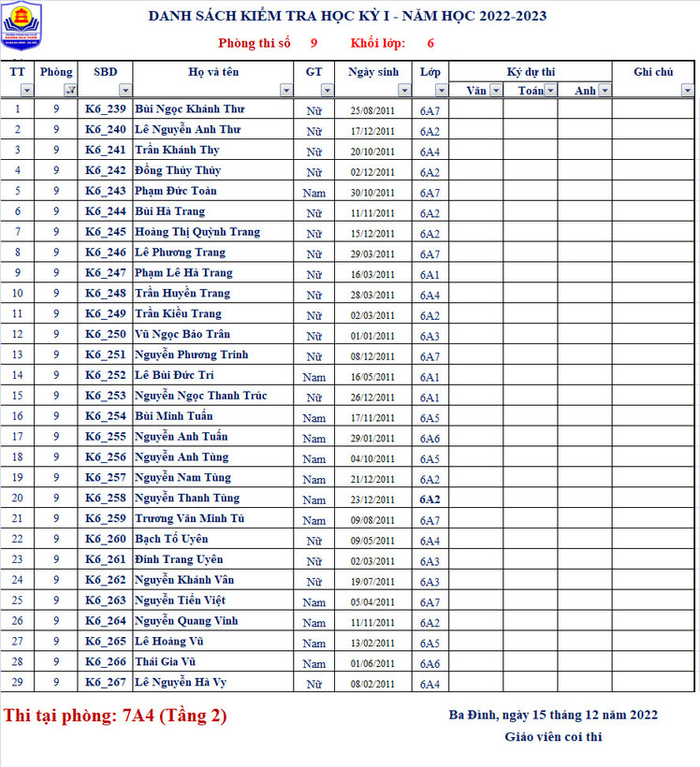Open the Lớp column filter dropdown
700x767 pixels.
pos(441,90)
